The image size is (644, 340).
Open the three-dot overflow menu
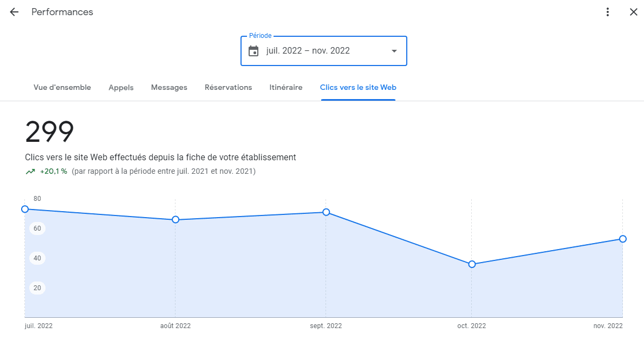[x=608, y=11]
